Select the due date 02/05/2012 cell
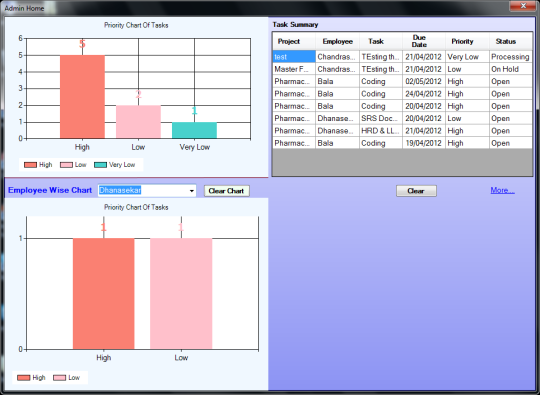The height and width of the screenshot is (395, 540). tap(424, 82)
